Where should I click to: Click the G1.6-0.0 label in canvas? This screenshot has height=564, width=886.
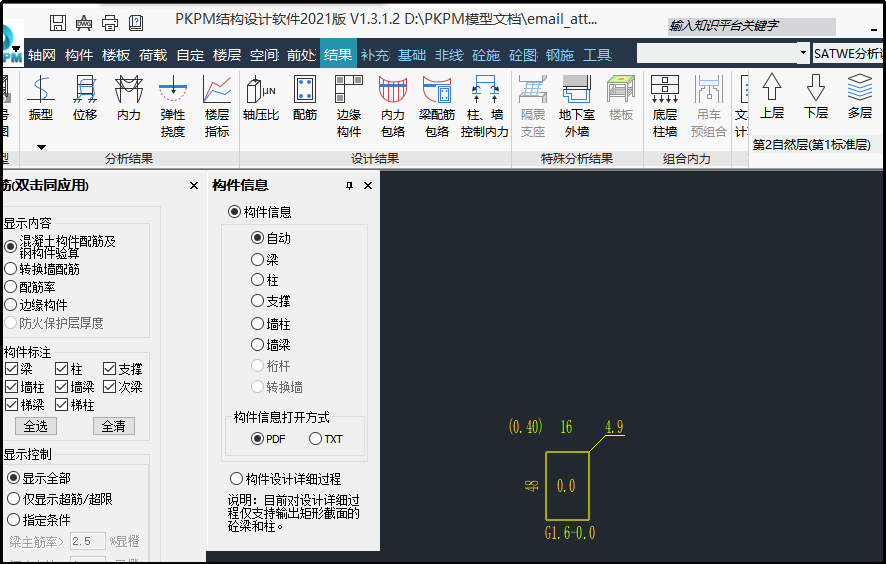tap(570, 533)
